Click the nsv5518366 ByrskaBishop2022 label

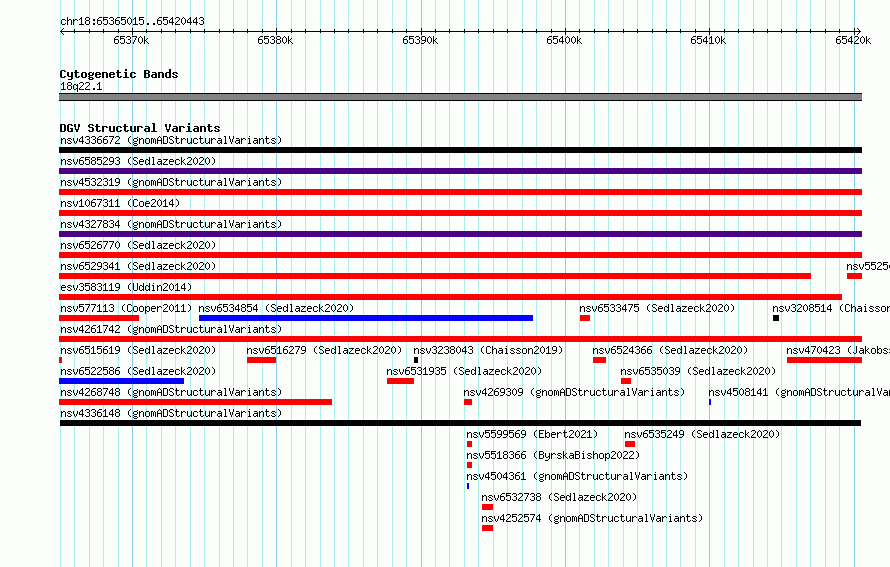[x=553, y=455]
